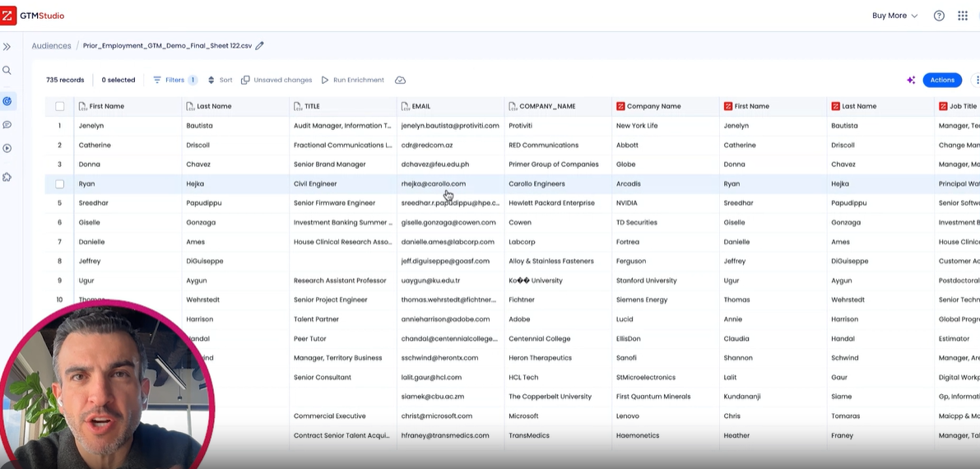Select the cell "Arcadis"
Viewport: 980px width, 469px height.
coord(665,183)
